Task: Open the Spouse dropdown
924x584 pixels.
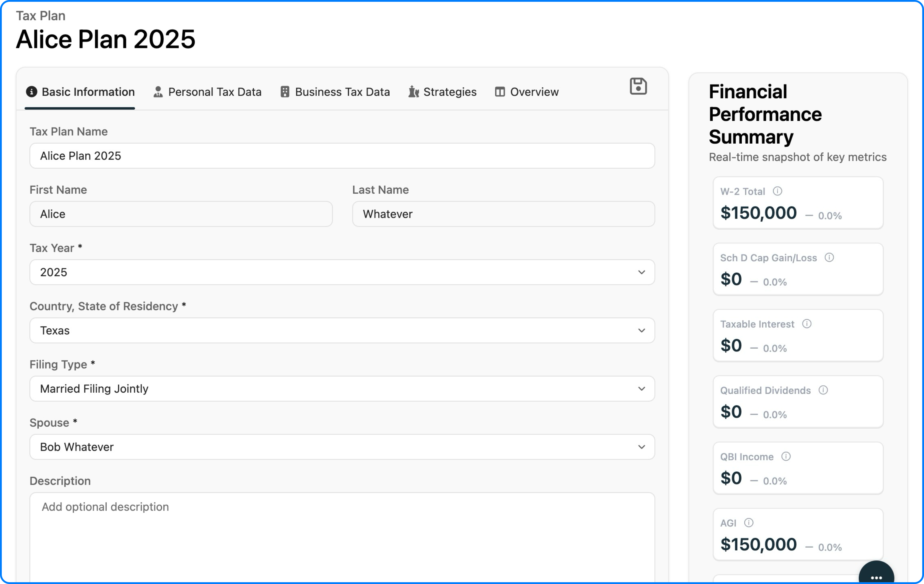Action: point(342,447)
